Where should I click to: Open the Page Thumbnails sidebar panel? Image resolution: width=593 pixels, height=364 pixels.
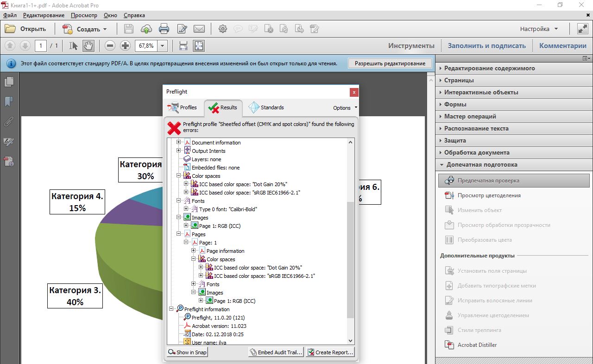9,82
